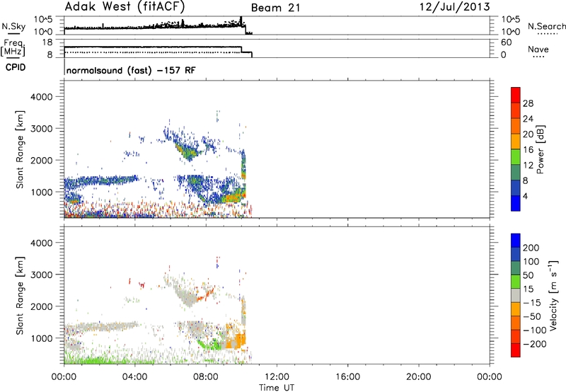
Task: Click orange scatter patch in velocity panel
Action: click(237, 340)
